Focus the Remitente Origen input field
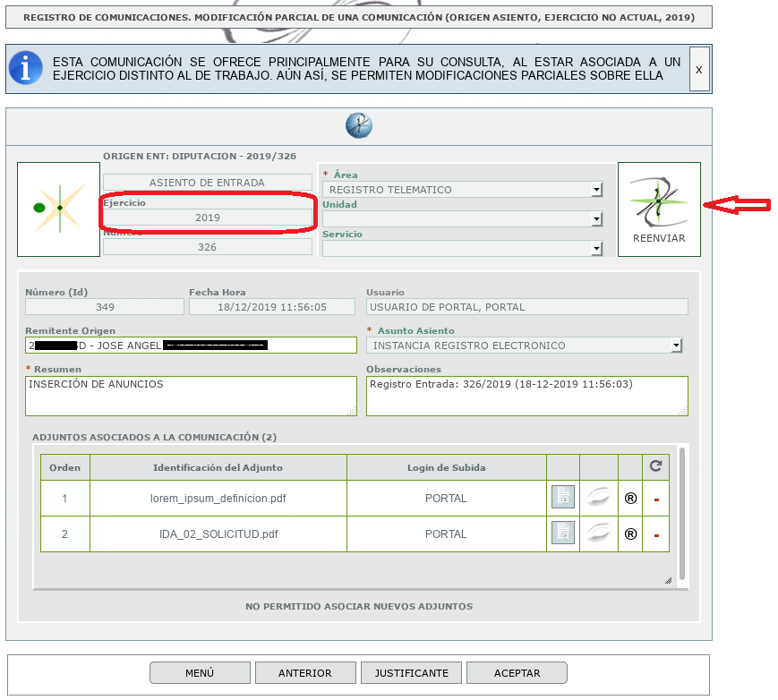 pyautogui.click(x=191, y=346)
